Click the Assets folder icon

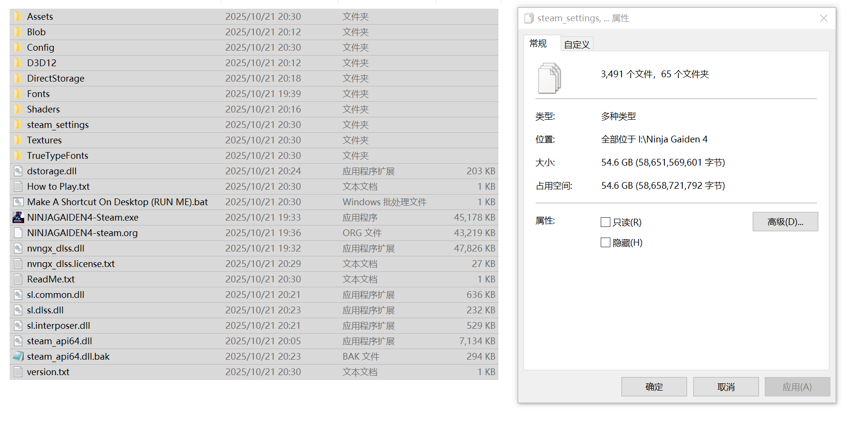click(18, 16)
